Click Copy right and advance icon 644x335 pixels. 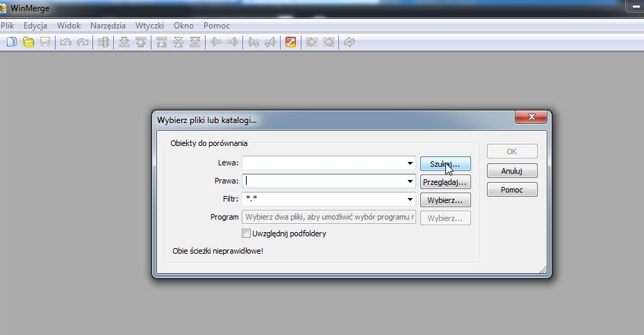254,42
